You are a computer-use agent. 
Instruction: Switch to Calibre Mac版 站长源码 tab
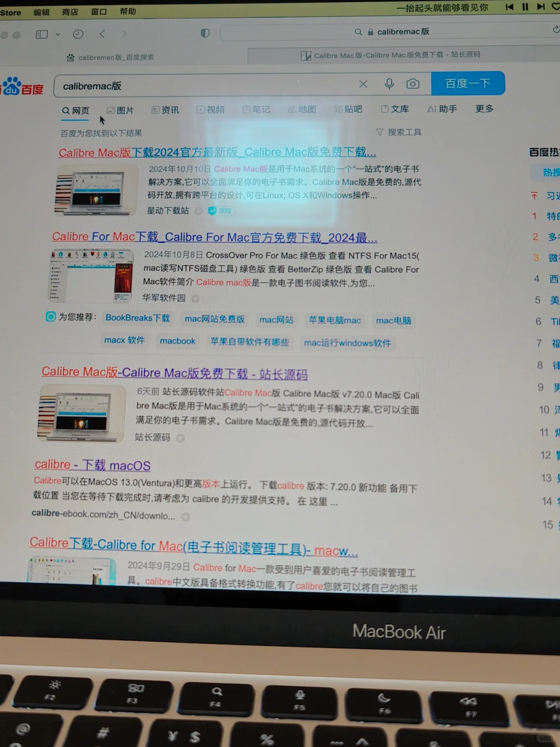pyautogui.click(x=391, y=55)
